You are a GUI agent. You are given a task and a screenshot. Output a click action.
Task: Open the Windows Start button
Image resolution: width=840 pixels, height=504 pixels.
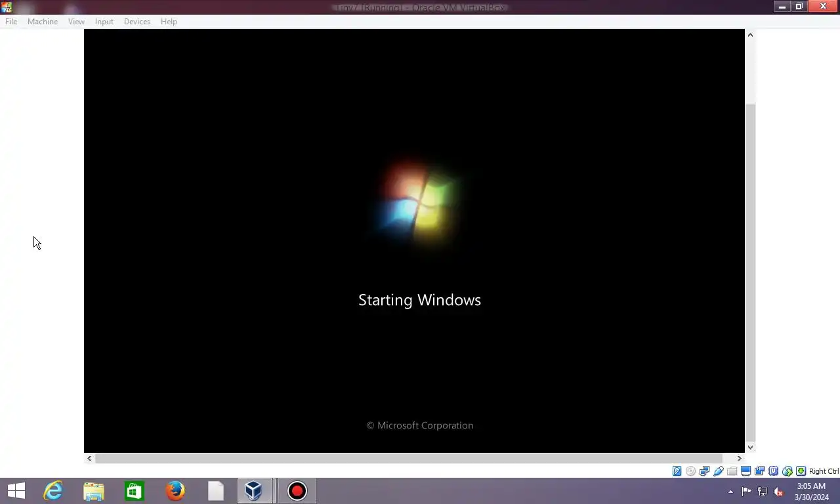16,491
